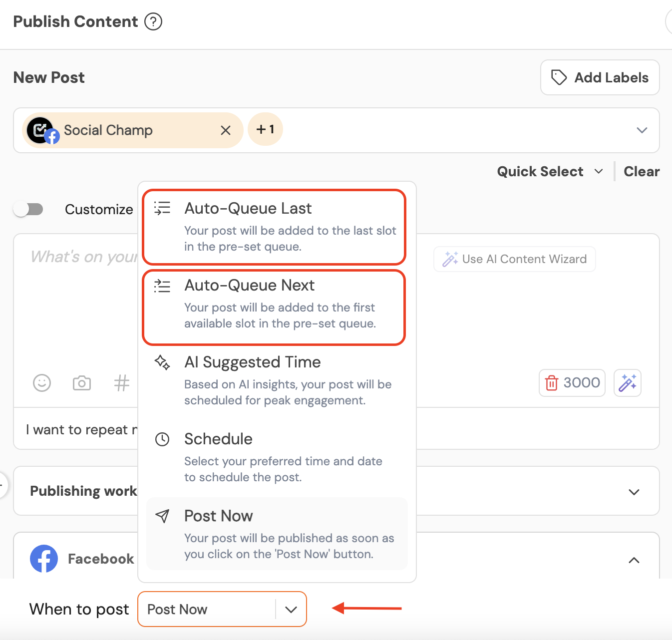Select Auto-Queue Next option

[274, 304]
